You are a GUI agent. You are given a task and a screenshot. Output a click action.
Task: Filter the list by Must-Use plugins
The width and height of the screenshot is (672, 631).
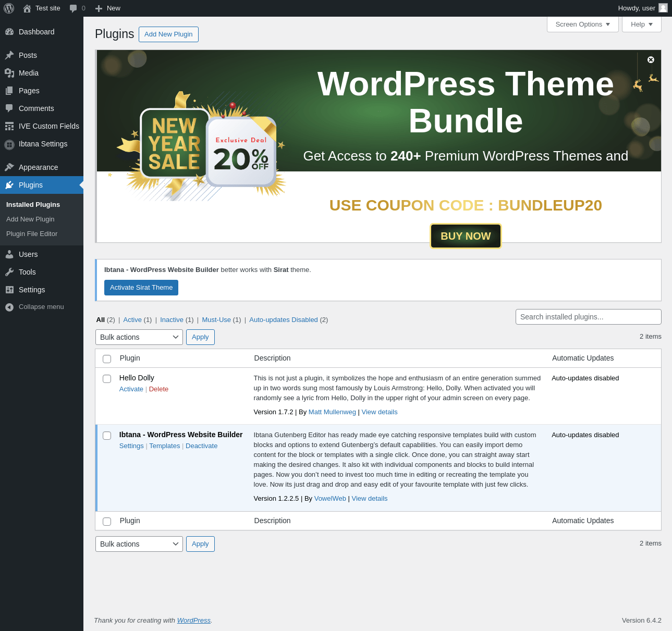216,320
